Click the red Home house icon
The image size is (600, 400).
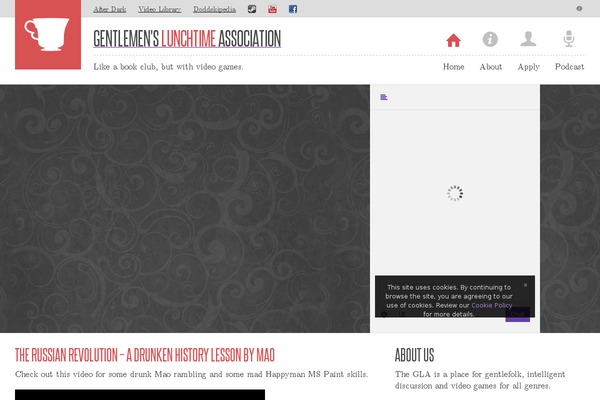453,40
